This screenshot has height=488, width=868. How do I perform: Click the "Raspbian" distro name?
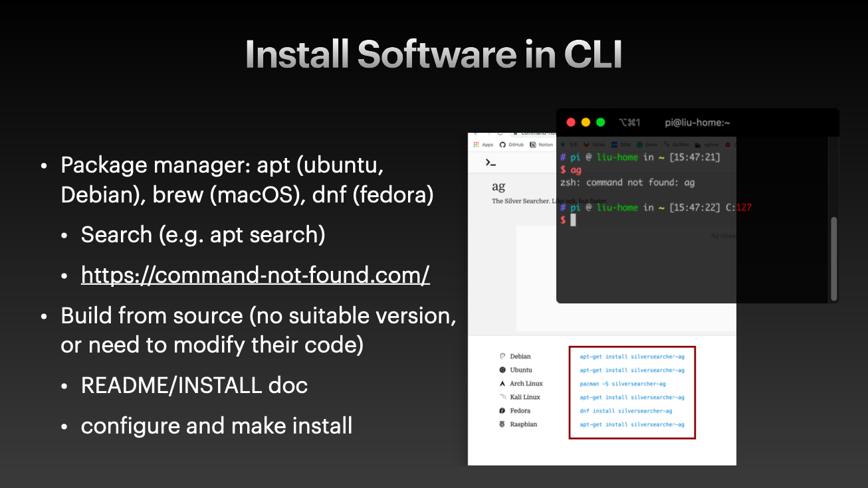pos(524,424)
